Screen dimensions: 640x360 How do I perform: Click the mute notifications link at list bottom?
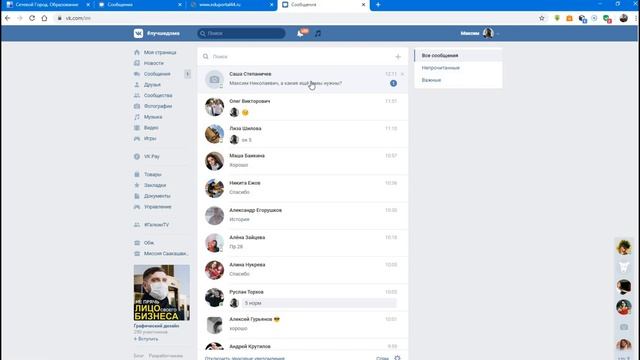pos(244,358)
